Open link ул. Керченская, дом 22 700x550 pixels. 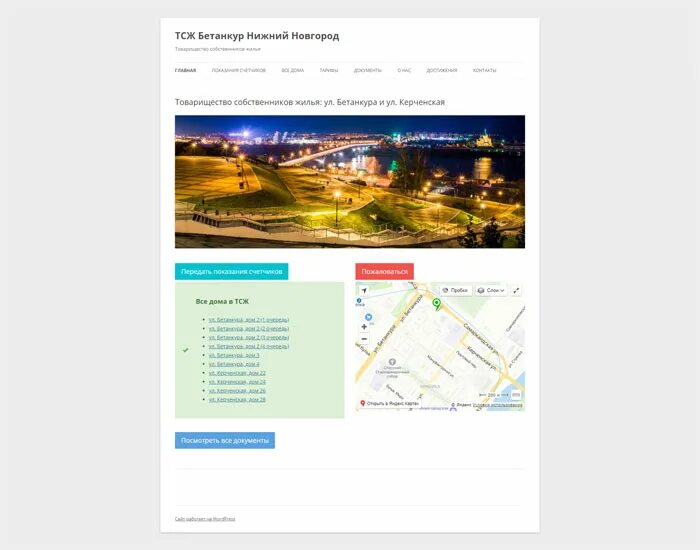[237, 373]
